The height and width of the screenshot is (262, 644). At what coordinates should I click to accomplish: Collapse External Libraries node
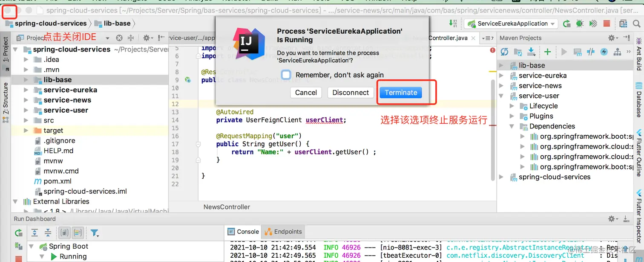coord(16,201)
